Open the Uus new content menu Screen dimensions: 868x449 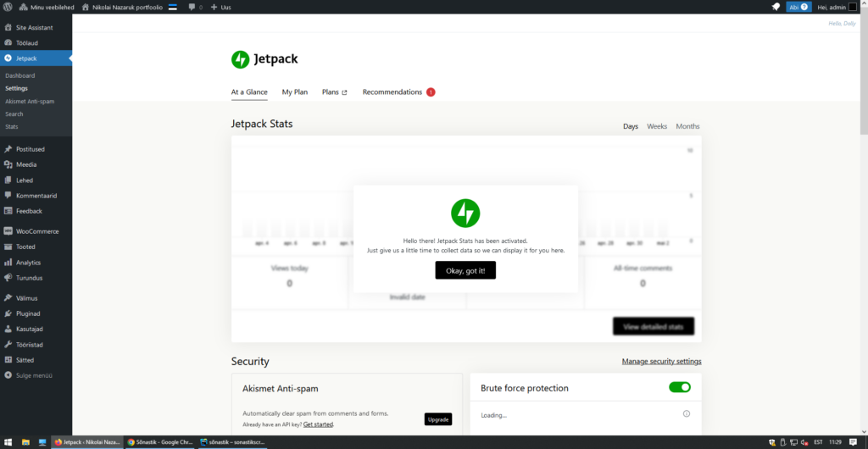point(220,7)
